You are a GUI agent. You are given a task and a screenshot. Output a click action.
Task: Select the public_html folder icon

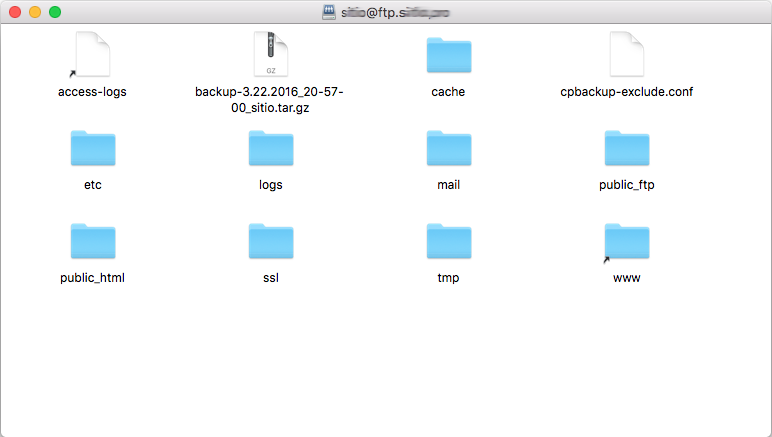(x=93, y=241)
